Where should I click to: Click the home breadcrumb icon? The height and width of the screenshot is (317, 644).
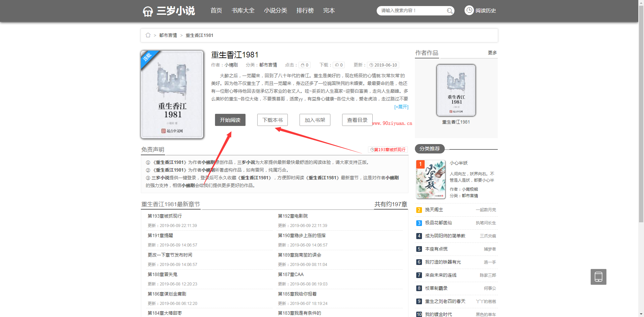coord(148,35)
